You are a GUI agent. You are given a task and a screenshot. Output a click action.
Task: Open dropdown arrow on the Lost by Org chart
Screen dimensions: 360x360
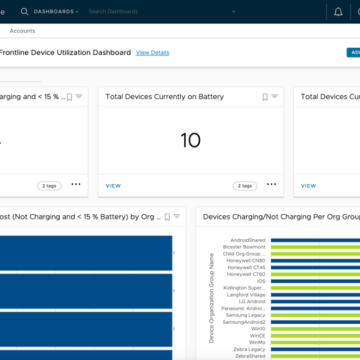177,216
